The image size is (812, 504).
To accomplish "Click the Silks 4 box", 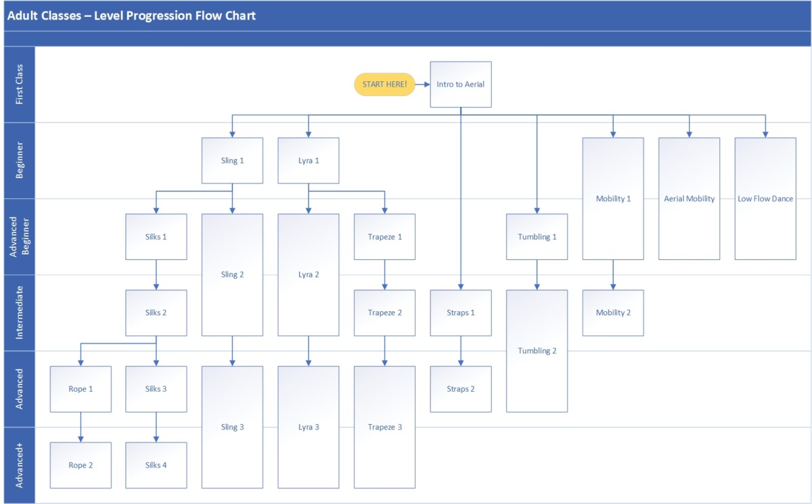I will coord(156,465).
